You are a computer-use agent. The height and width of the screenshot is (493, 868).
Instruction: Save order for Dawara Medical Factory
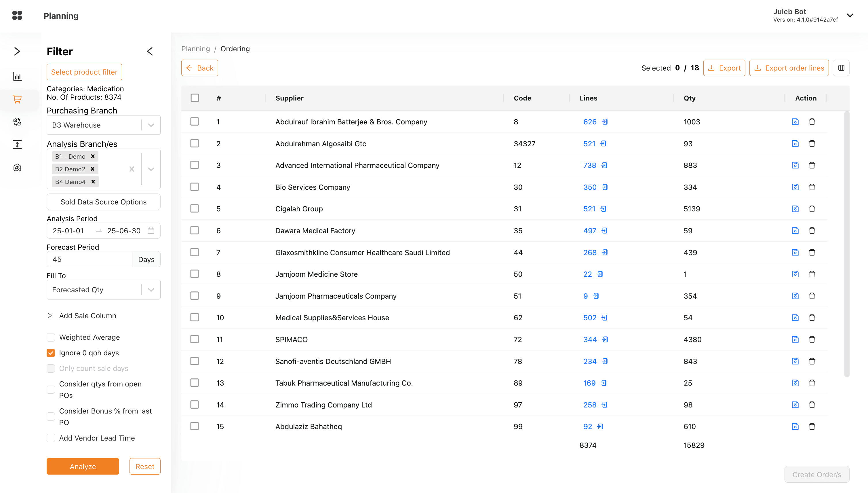click(795, 231)
